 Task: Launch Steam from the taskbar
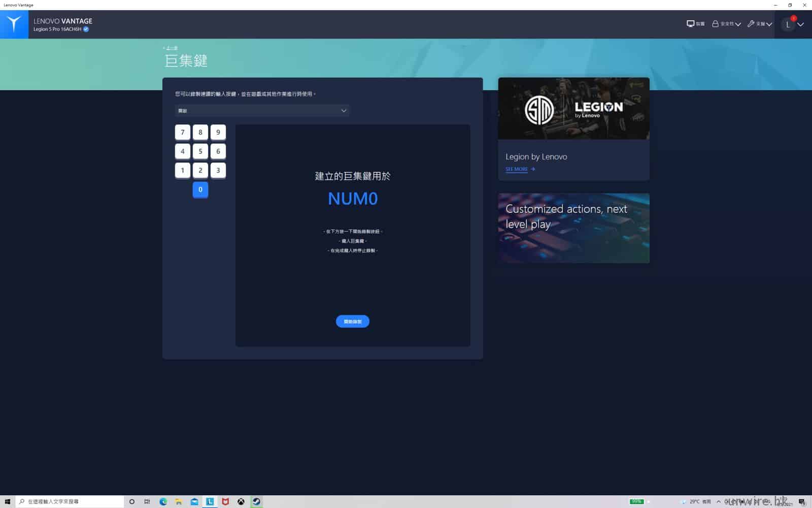point(256,501)
